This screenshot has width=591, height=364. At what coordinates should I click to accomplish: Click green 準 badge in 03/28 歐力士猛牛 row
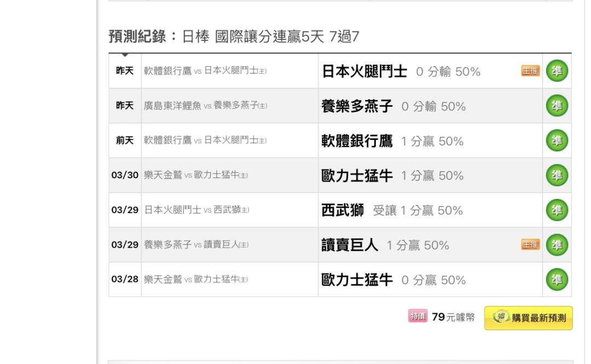coord(557,279)
